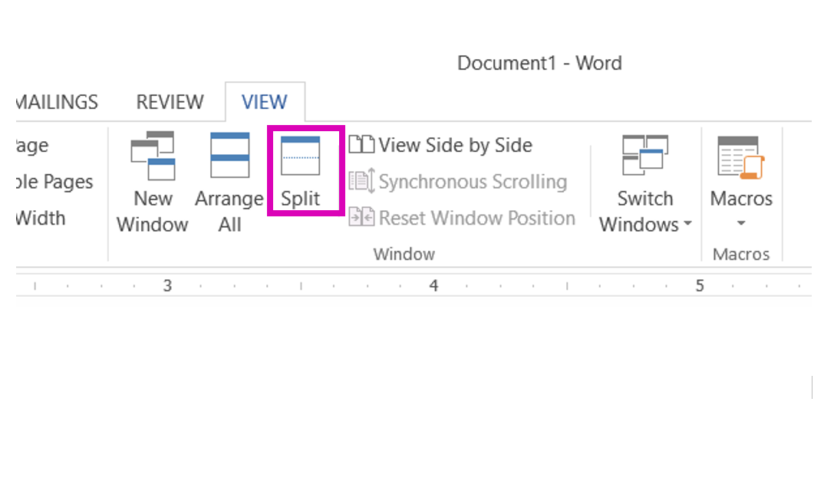Expand the Macros dropdown arrow
Image resolution: width=824 pixels, height=504 pixels.
point(741,223)
